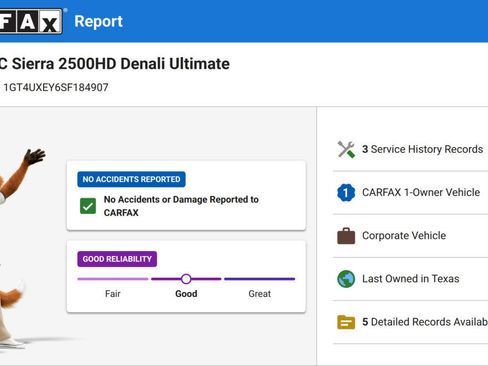The image size is (488, 366).
Task: Open Last Owned in Texas row
Action: click(410, 279)
